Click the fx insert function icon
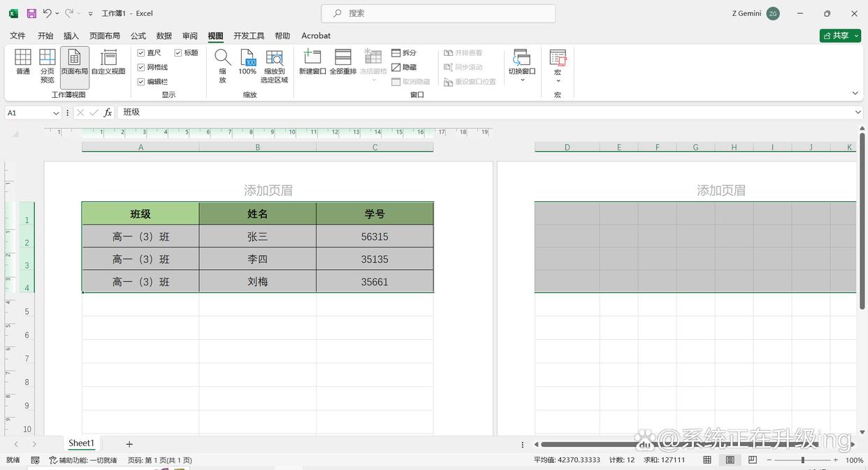Image resolution: width=868 pixels, height=470 pixels. 108,113
